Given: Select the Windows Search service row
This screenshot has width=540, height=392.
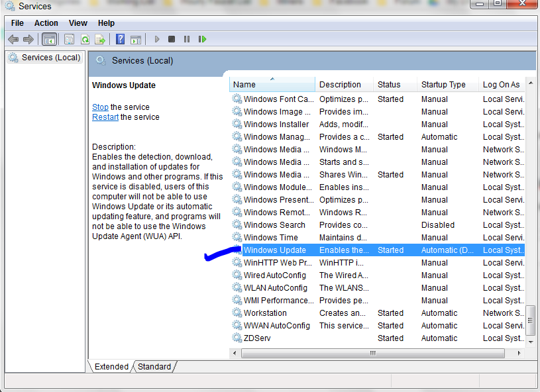Looking at the screenshot, I should coord(377,224).
